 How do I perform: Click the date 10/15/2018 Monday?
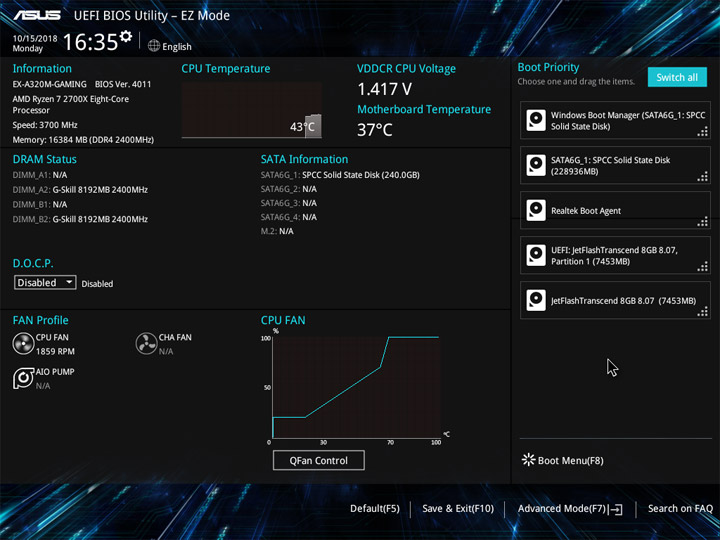point(35,43)
